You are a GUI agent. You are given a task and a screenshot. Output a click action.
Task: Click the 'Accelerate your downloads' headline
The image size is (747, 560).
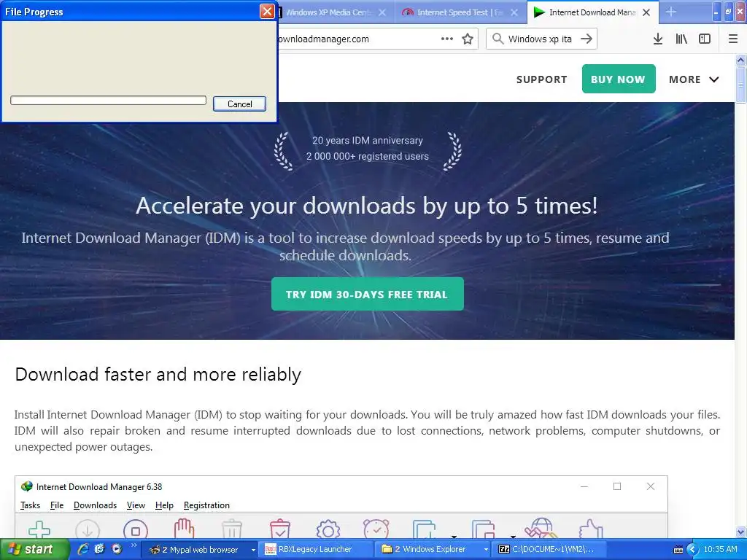click(366, 206)
